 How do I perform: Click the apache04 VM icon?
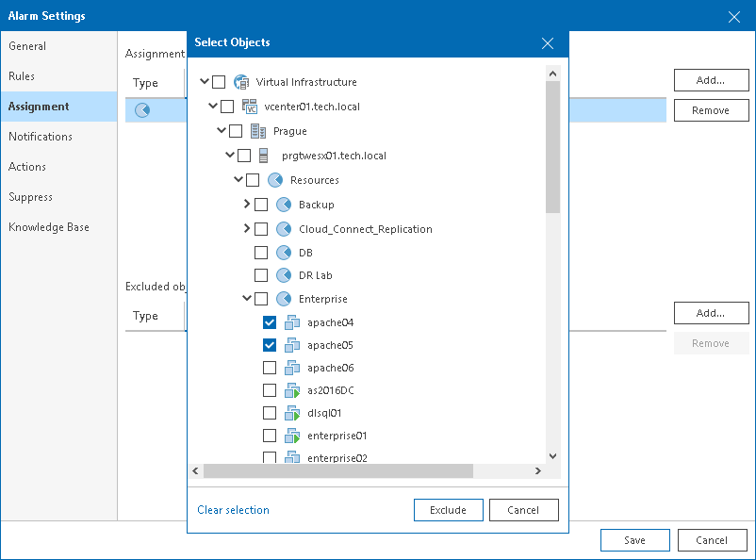click(x=292, y=322)
